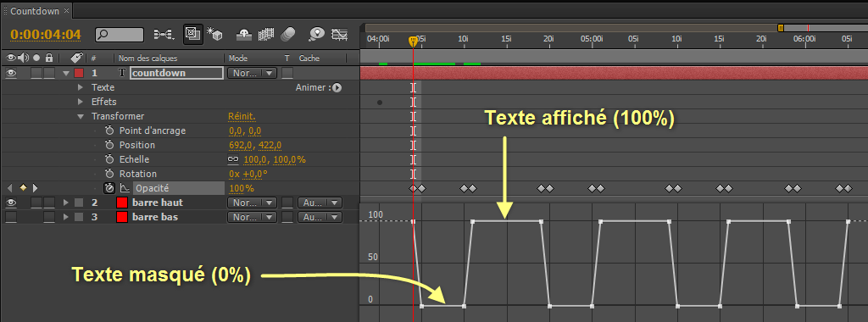Collapse the Transformer property group
The width and height of the screenshot is (868, 322).
81,116
